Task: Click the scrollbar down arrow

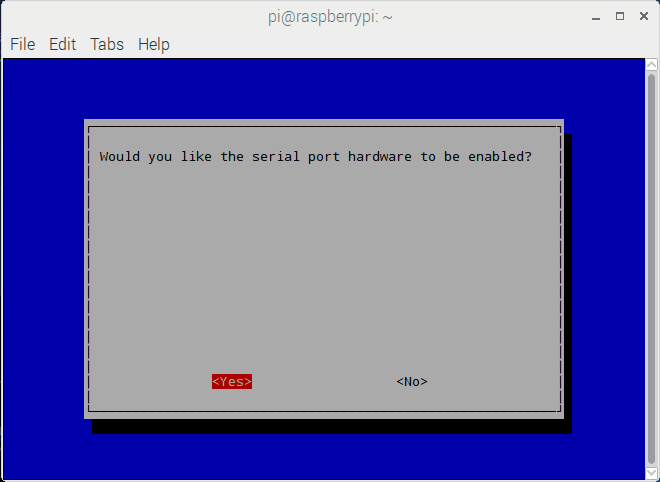Action: 652,473
